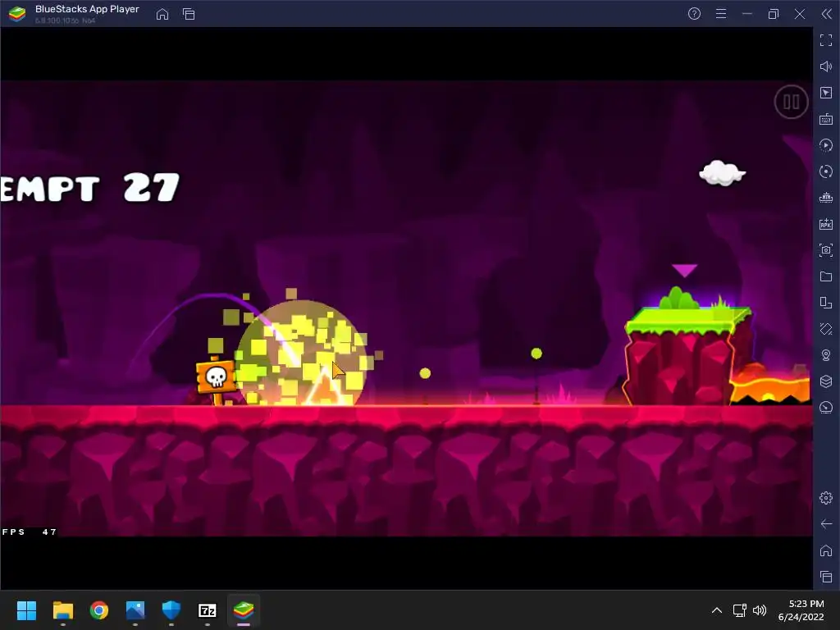Click the two-rectangles icon below the folder icon

coord(826,303)
